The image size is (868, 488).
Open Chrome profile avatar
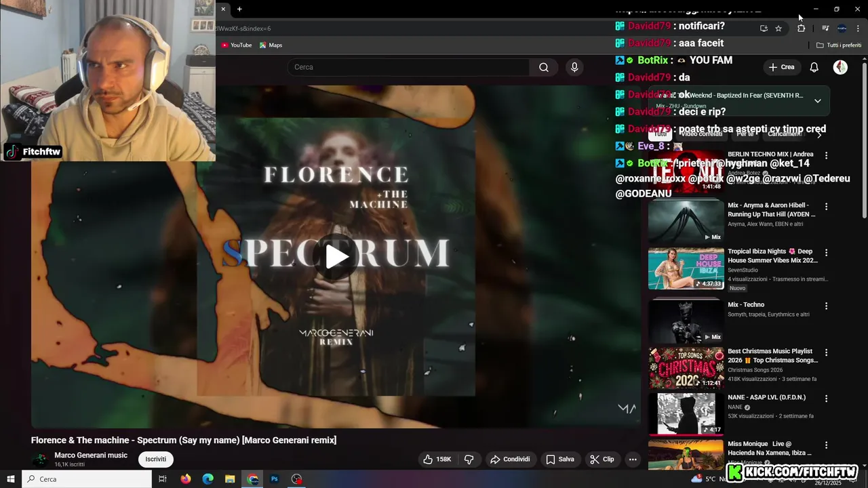(x=842, y=28)
